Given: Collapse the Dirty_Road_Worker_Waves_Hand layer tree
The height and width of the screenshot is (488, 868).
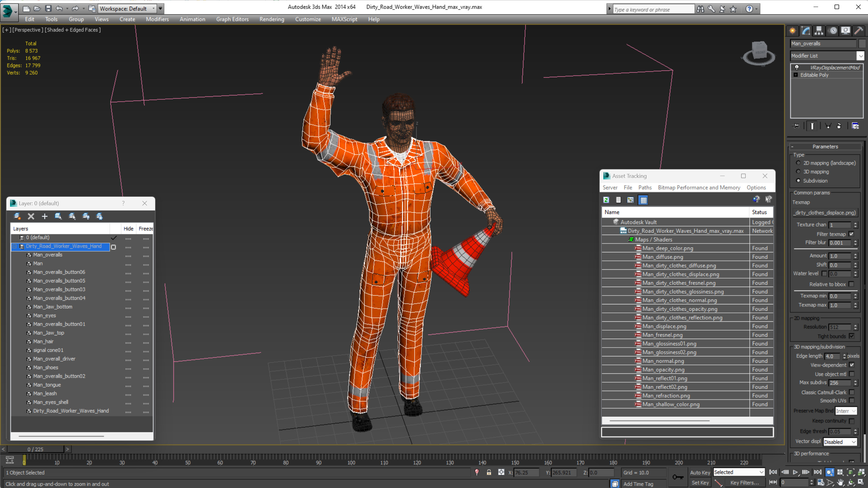Looking at the screenshot, I should pos(15,247).
